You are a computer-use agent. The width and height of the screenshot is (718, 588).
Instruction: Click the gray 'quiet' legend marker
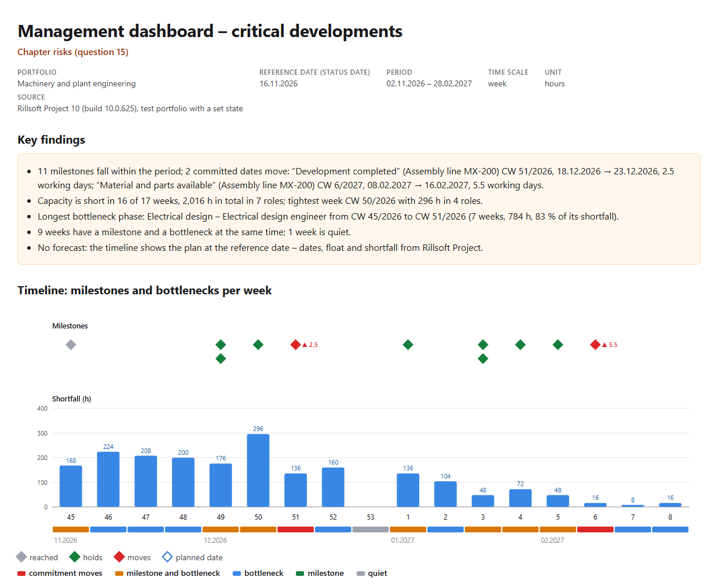(x=361, y=574)
